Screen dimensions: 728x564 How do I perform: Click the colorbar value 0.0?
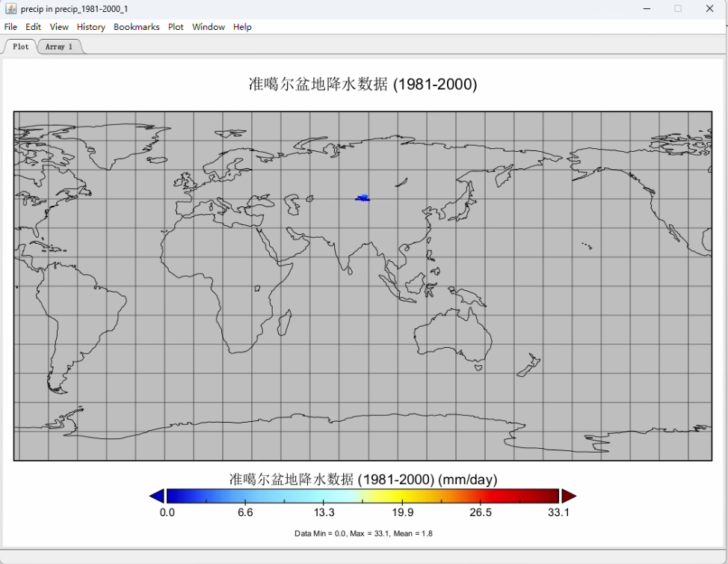167,512
